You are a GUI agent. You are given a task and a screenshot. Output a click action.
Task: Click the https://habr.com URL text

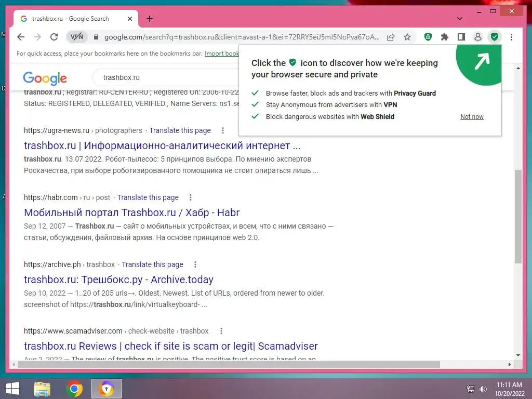(50, 197)
